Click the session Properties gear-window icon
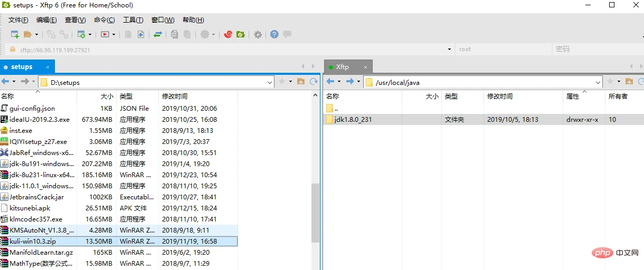 click(x=81, y=34)
